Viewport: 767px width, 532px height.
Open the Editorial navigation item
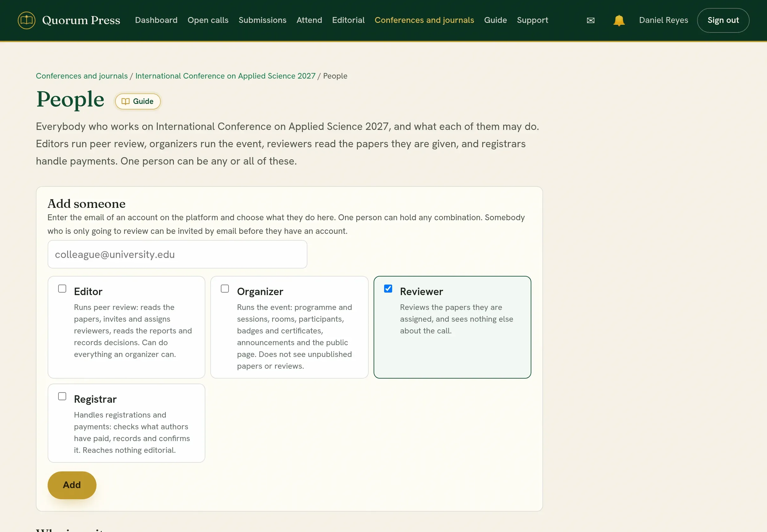tap(348, 20)
